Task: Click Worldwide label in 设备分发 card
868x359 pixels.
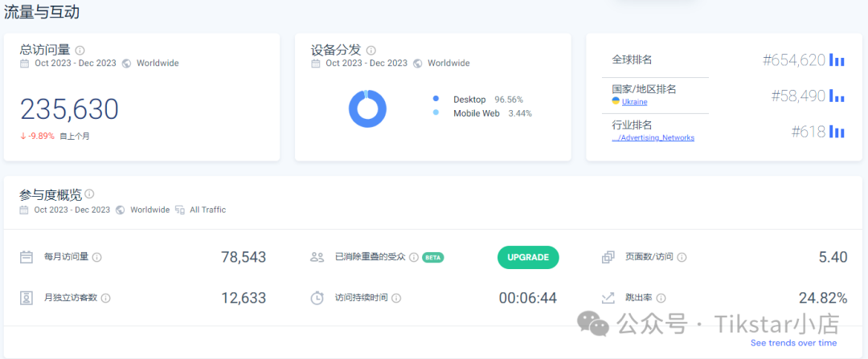Action: coord(449,63)
